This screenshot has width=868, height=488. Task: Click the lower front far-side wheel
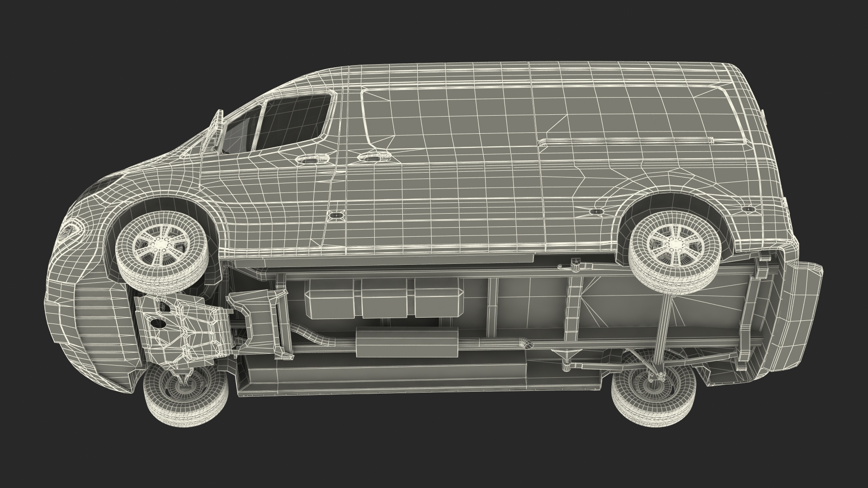tap(185, 393)
